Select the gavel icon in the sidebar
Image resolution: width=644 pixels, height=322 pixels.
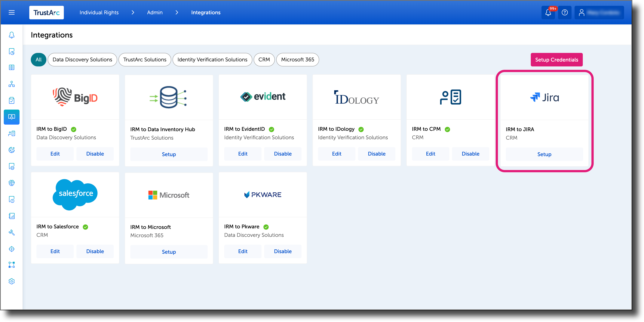point(11,232)
